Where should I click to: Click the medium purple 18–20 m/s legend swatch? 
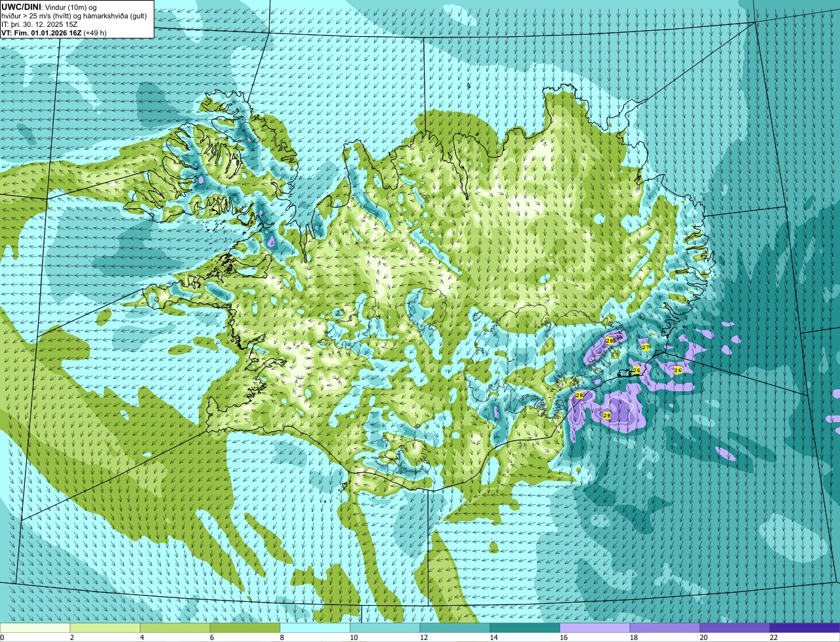point(665,628)
